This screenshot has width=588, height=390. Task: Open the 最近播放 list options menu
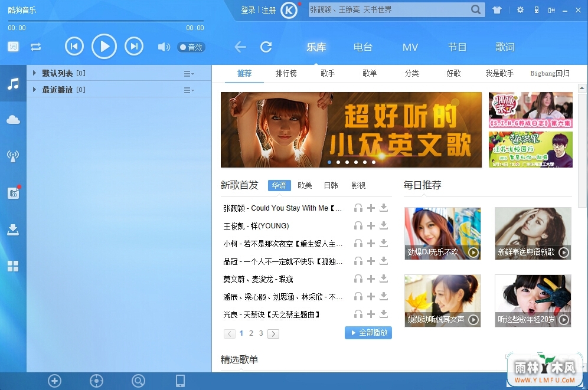[189, 90]
